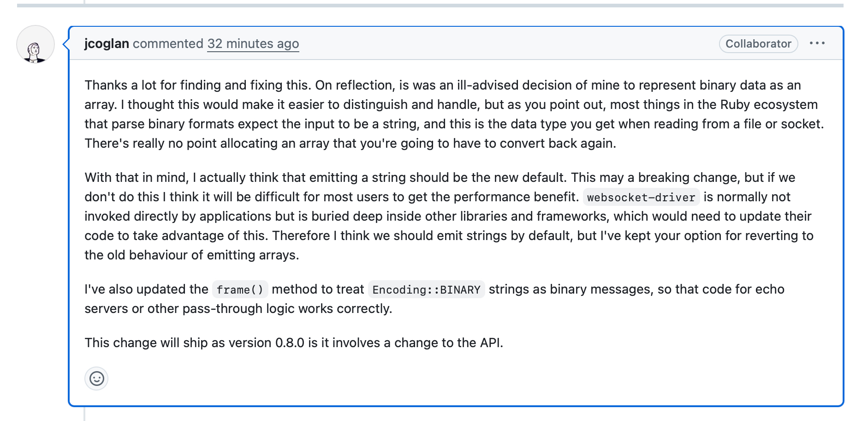Click the word "commented" in the header
The image size is (868, 421).
[168, 43]
